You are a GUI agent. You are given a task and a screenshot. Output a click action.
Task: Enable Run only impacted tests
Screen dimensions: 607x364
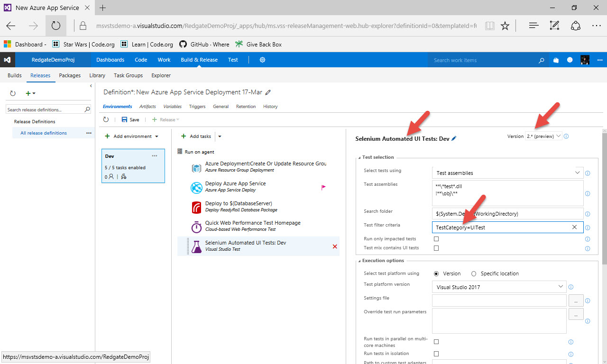(x=436, y=239)
